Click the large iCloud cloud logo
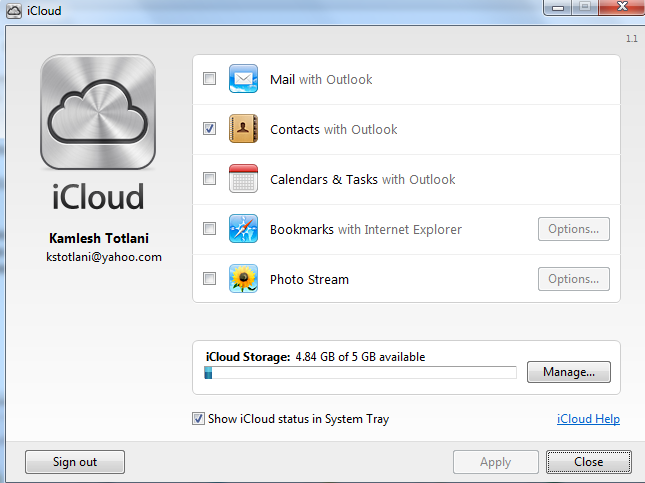The height and width of the screenshot is (483, 645). 98,112
